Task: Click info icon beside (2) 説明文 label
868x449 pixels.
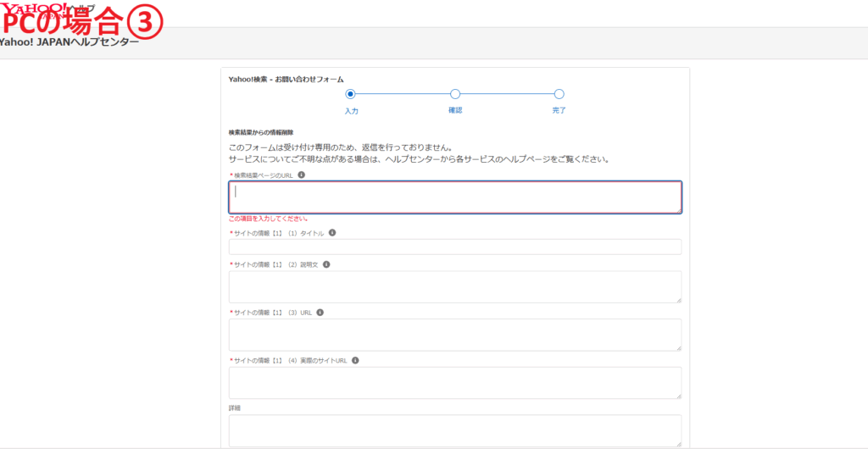Action: point(326,264)
